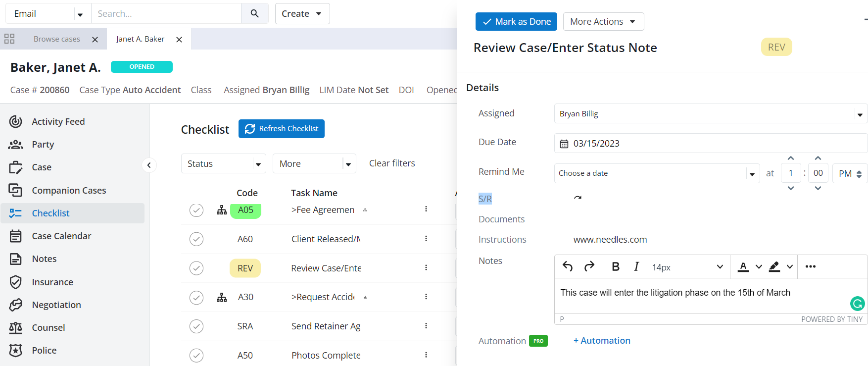
Task: Open the Grammarly icon in notes
Action: 857,303
